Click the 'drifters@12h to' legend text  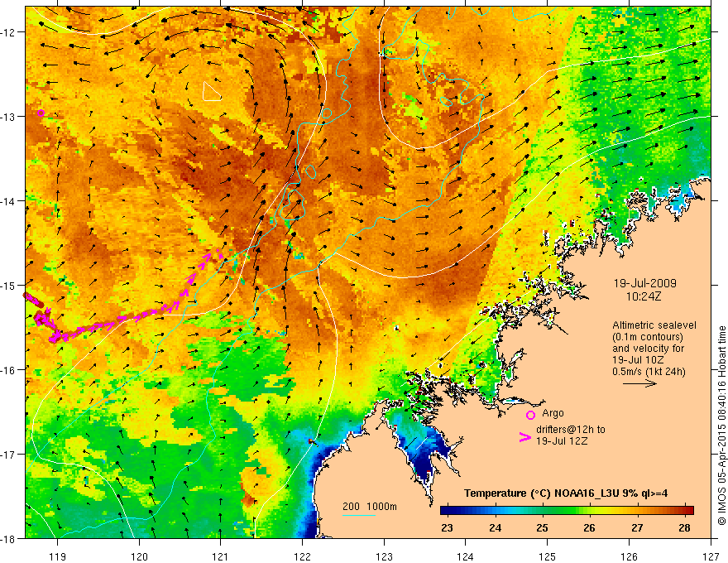pos(571,430)
